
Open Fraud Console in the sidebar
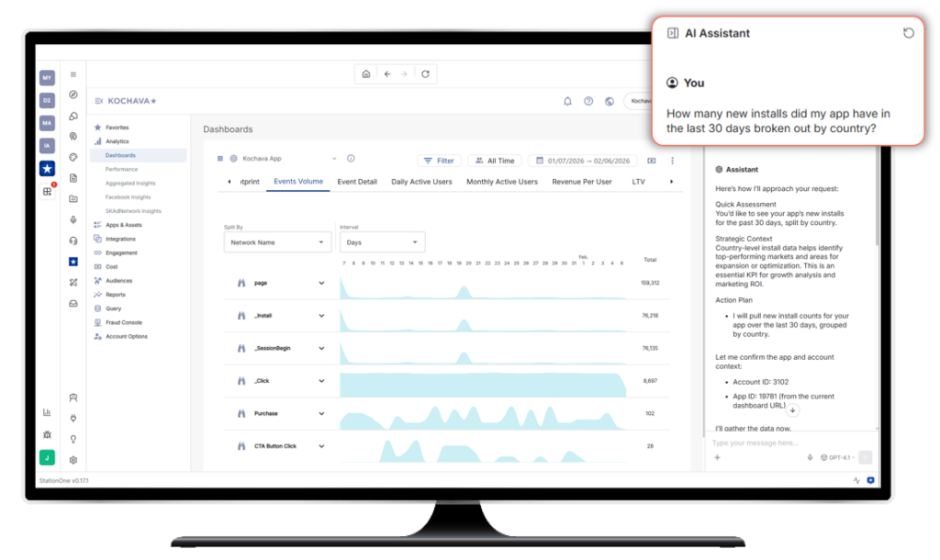click(x=123, y=322)
